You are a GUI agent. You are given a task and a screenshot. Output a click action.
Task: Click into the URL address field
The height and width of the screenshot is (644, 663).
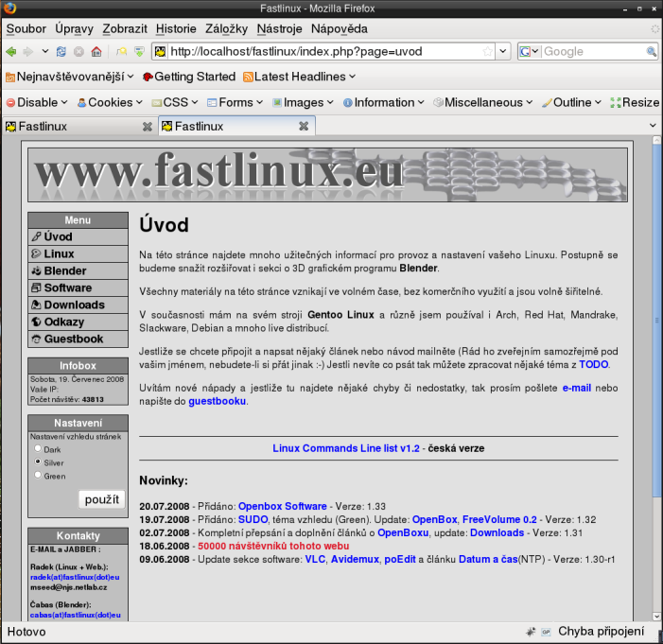click(324, 52)
